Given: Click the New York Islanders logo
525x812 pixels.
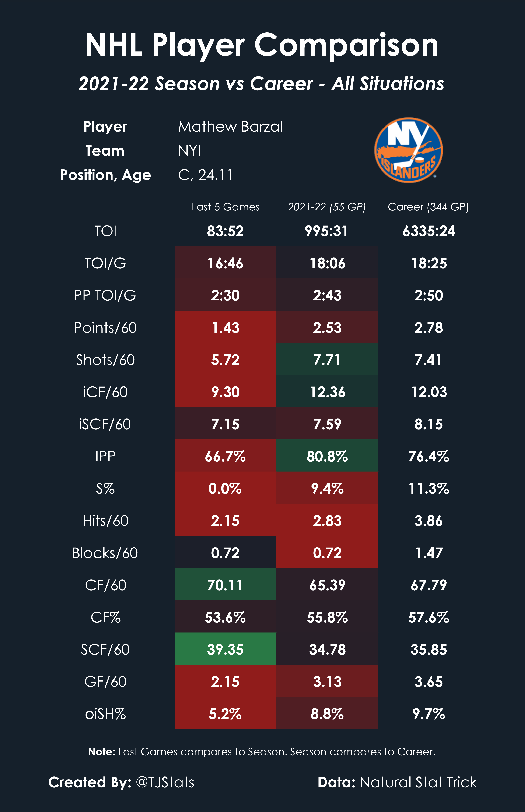Looking at the screenshot, I should click(408, 150).
